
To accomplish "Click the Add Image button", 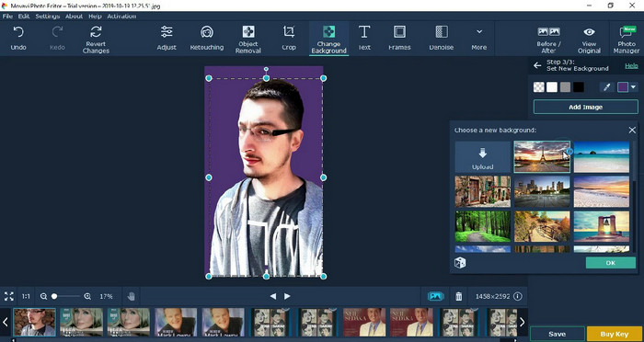I will coord(586,107).
